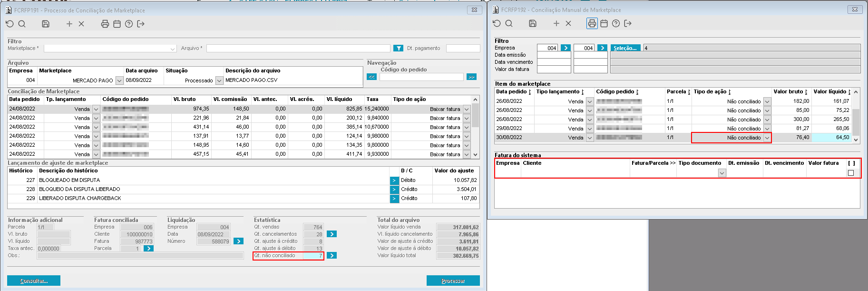Select highlighted Vl. líquido 64,50 cell

point(831,138)
